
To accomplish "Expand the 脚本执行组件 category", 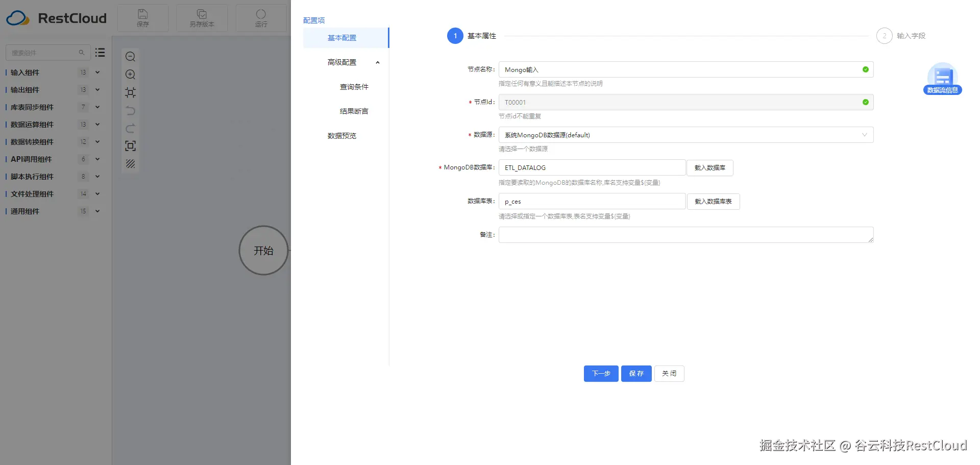I will (97, 177).
